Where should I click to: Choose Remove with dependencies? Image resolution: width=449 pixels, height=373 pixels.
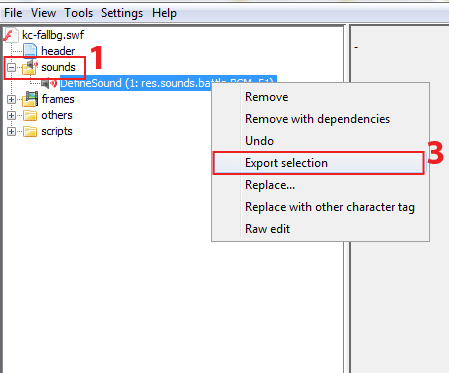pos(317,119)
